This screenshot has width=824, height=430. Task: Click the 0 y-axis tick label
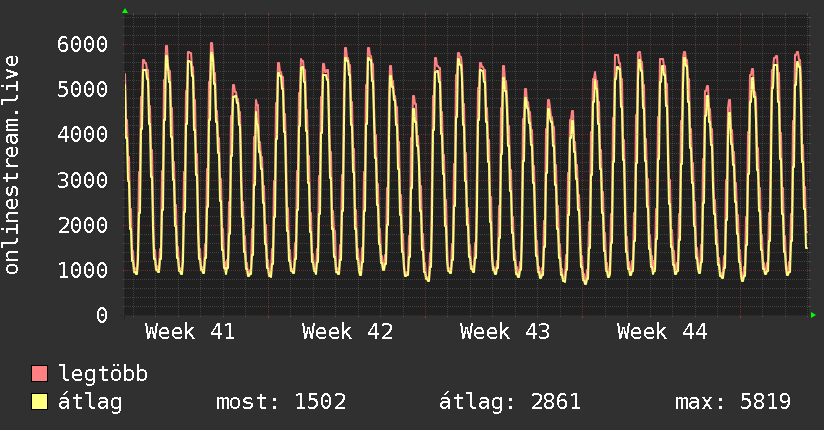[102, 316]
